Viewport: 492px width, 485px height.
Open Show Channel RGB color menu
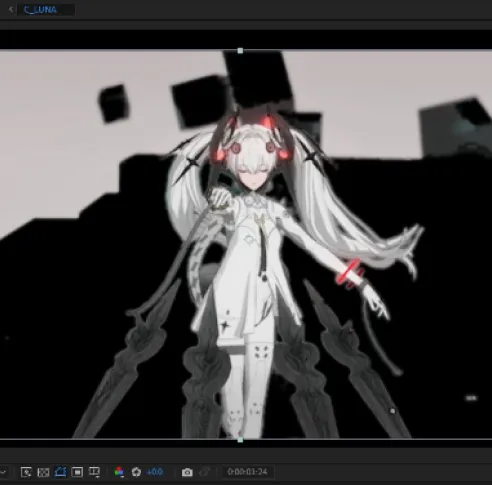tap(119, 472)
